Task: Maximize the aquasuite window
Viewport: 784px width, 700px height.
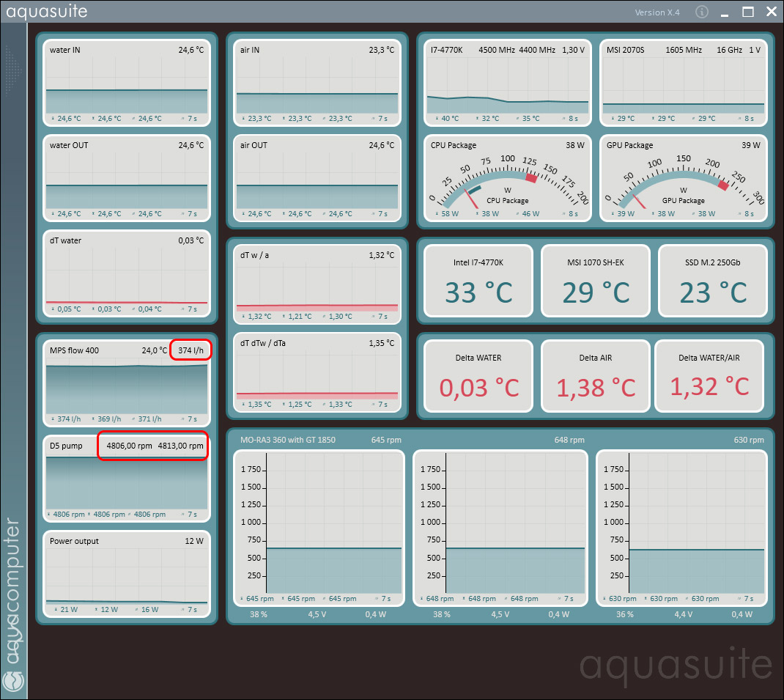Action: pos(748,12)
